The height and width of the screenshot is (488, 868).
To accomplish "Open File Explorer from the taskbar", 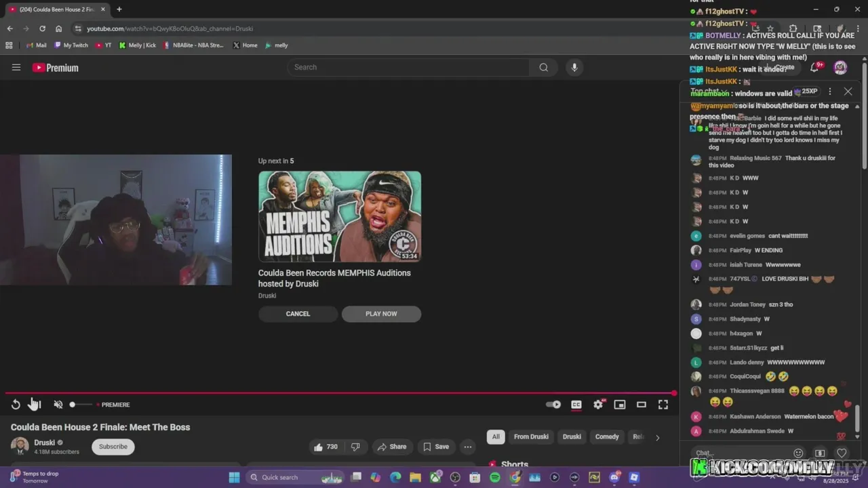I will coord(415,477).
